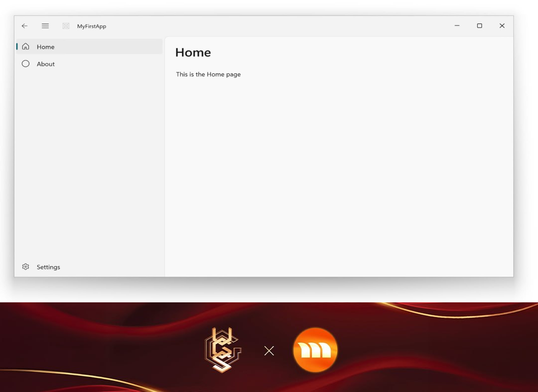The height and width of the screenshot is (392, 538).
Task: Click the gold geometric emblem logo
Action: click(x=223, y=350)
